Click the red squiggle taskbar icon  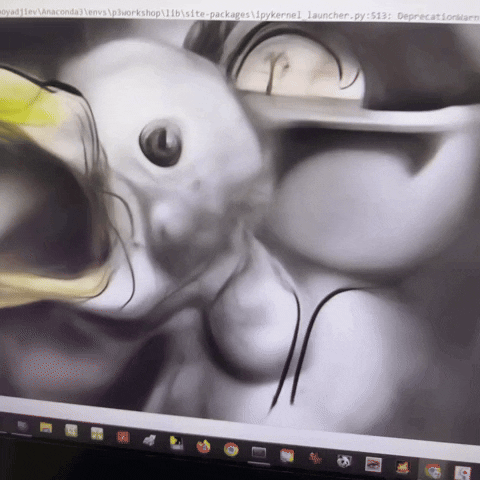315,458
